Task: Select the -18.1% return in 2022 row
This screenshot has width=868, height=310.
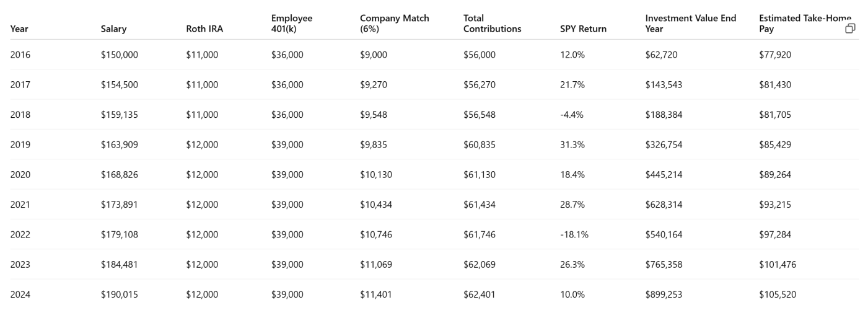Action: coord(574,234)
